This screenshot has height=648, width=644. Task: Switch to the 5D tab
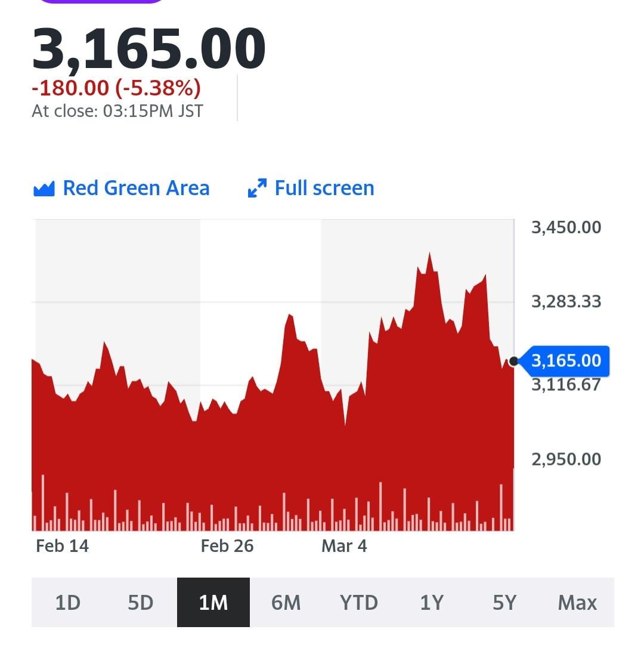click(x=141, y=603)
